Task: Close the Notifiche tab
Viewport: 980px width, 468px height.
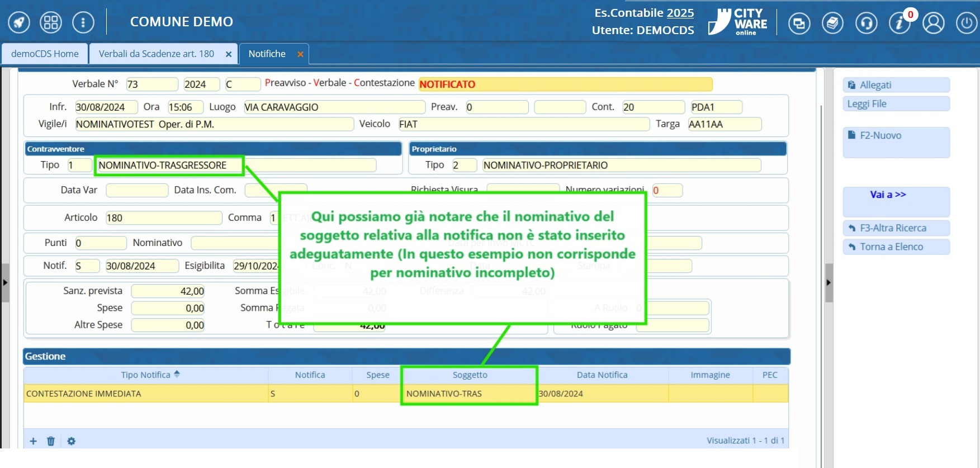Action: point(300,54)
